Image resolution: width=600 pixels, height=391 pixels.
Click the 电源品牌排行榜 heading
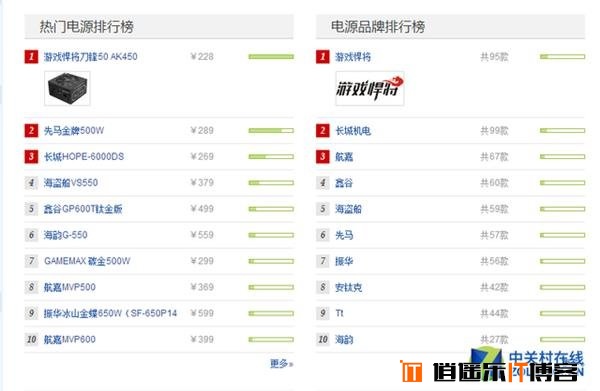point(378,27)
